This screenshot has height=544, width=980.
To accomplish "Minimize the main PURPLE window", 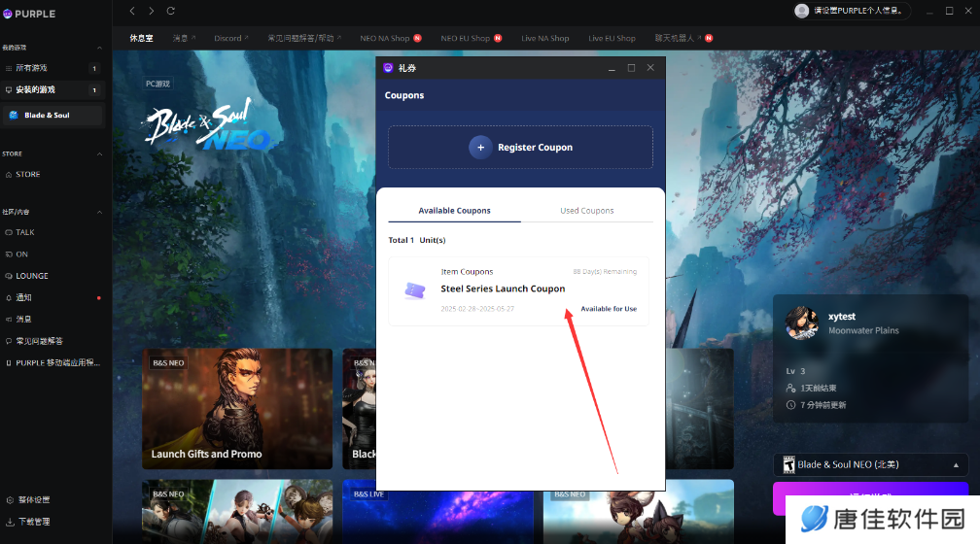I will pyautogui.click(x=930, y=11).
